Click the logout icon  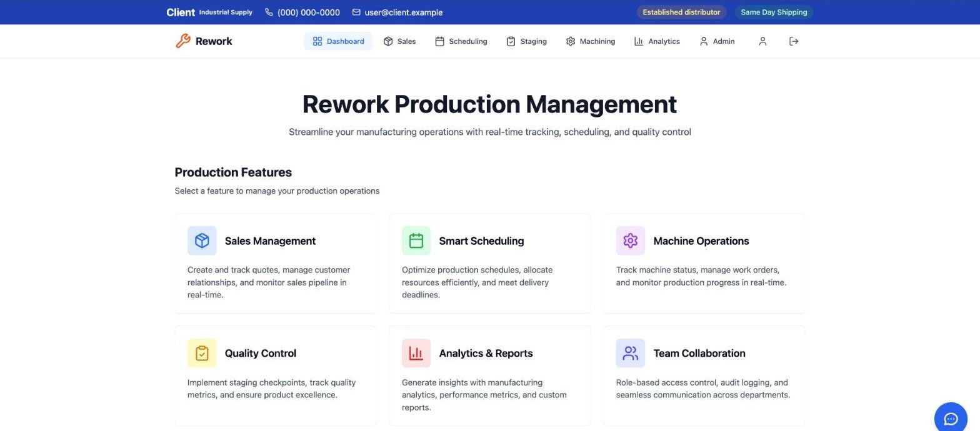[794, 41]
